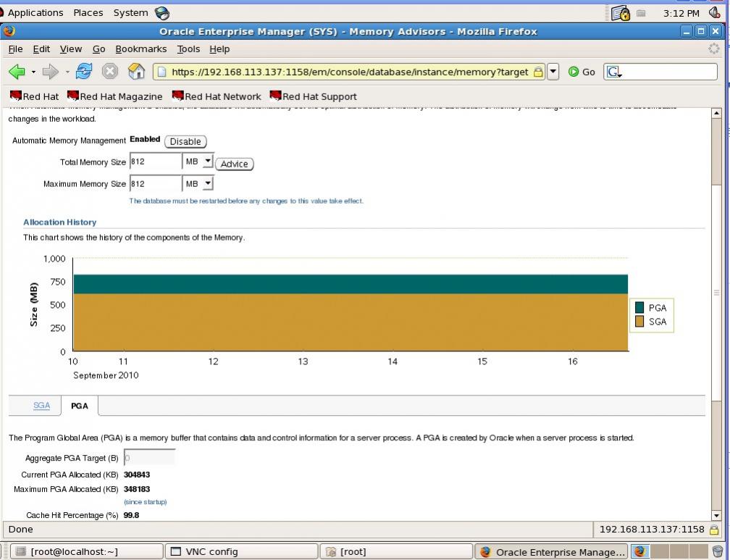Click the green Go button
Image resolution: width=730 pixels, height=560 pixels.
tap(582, 72)
